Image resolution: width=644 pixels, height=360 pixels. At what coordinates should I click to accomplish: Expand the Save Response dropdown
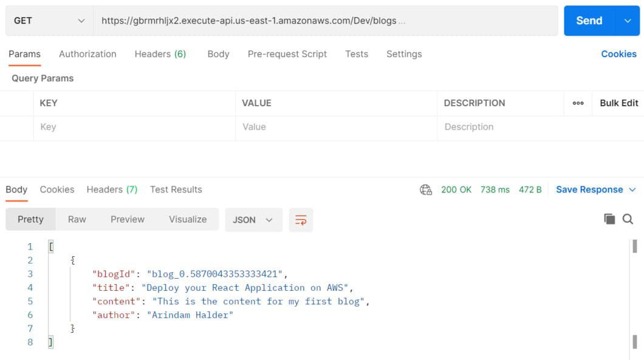(632, 190)
